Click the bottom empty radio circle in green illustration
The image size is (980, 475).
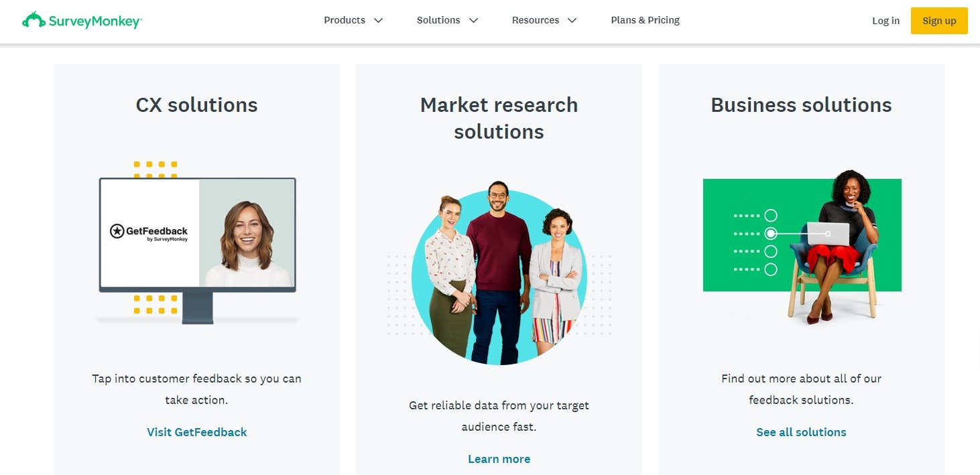pyautogui.click(x=771, y=269)
